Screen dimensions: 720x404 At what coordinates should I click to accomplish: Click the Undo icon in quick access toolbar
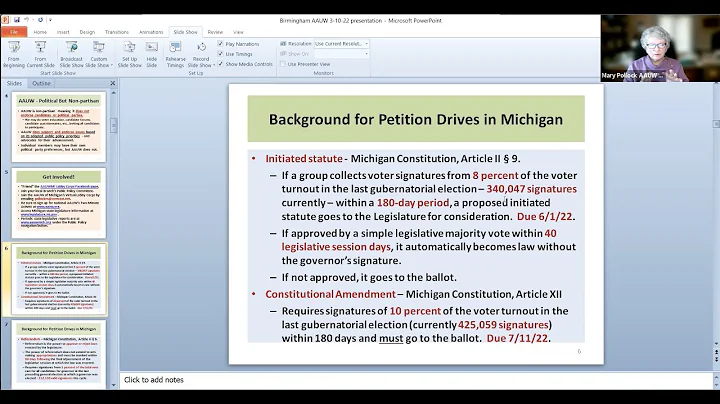pyautogui.click(x=27, y=20)
